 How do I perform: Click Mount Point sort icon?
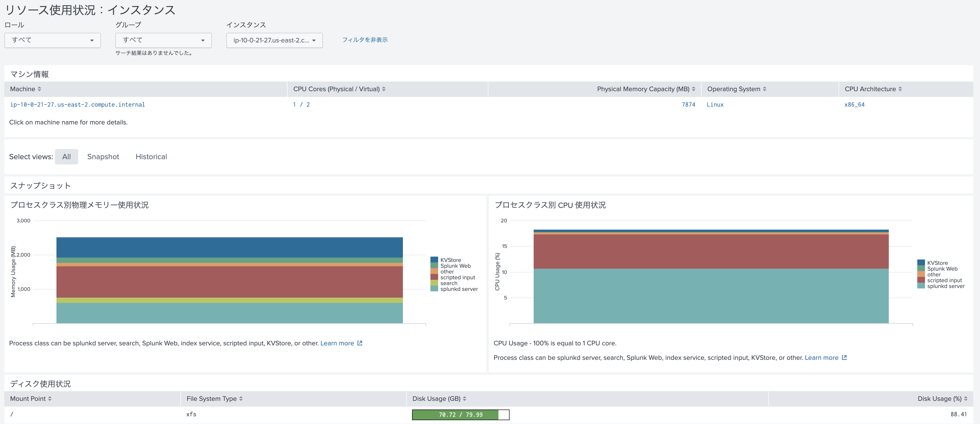coord(50,398)
